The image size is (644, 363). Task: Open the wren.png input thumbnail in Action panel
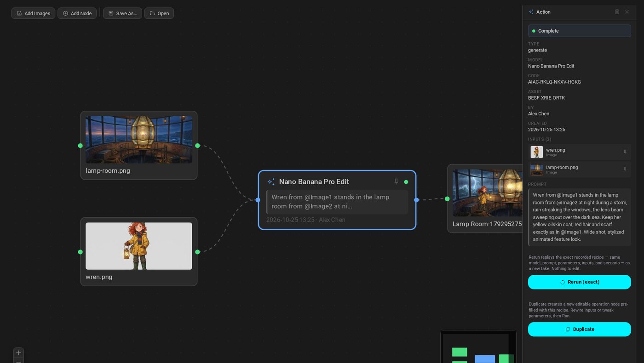[536, 152]
